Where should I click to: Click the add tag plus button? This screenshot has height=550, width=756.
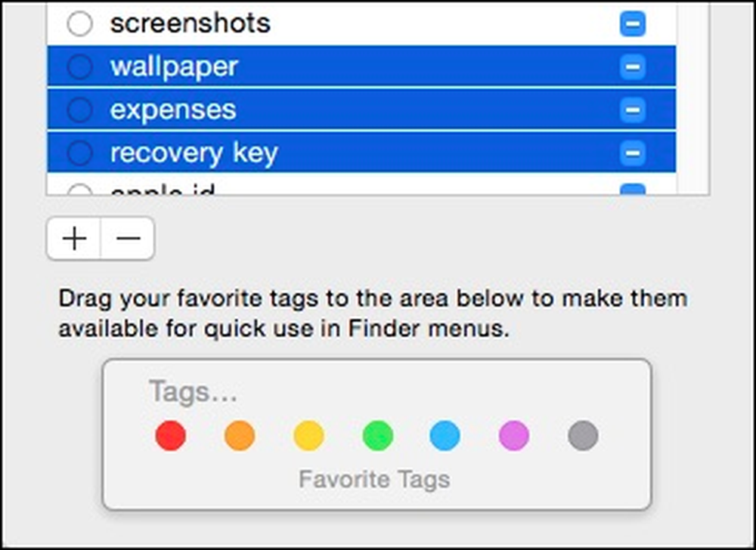pyautogui.click(x=74, y=239)
